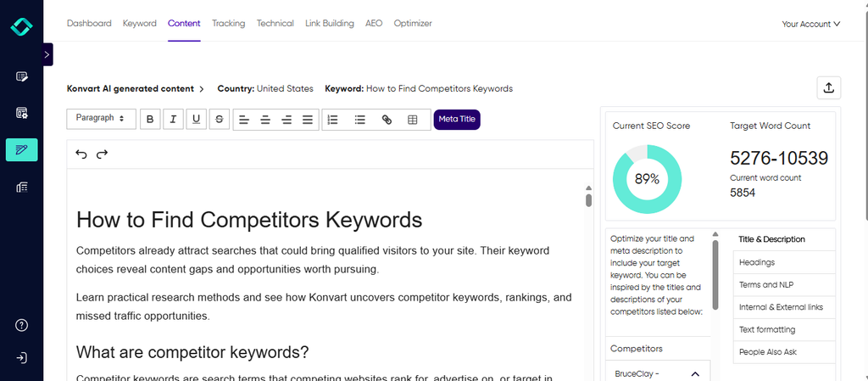868x381 pixels.
Task: Click the Konvart AI generated content breadcrumb
Action: 131,88
